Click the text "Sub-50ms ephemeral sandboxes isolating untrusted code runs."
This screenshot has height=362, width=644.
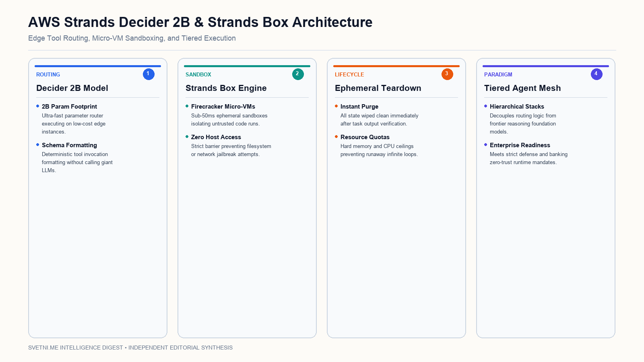[229, 120]
